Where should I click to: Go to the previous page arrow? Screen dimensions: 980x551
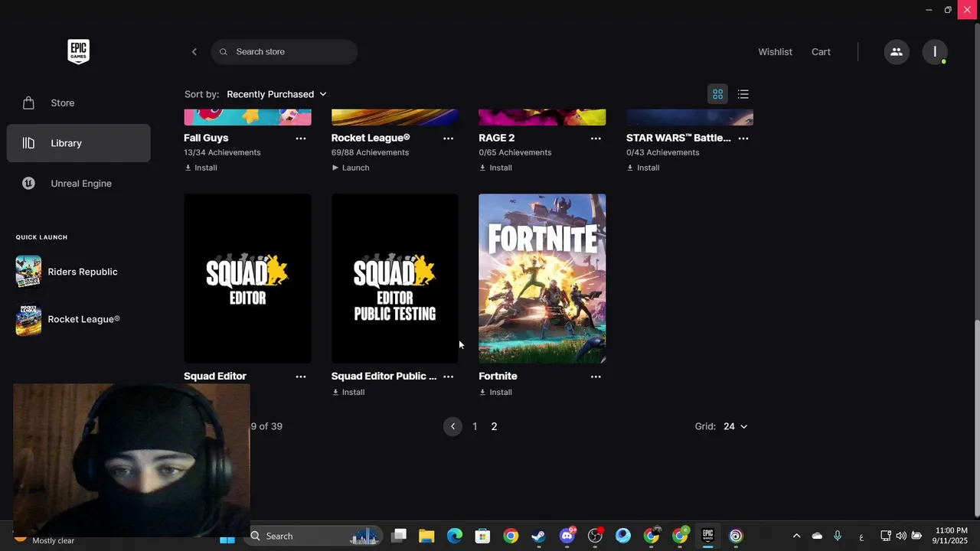[x=452, y=426]
